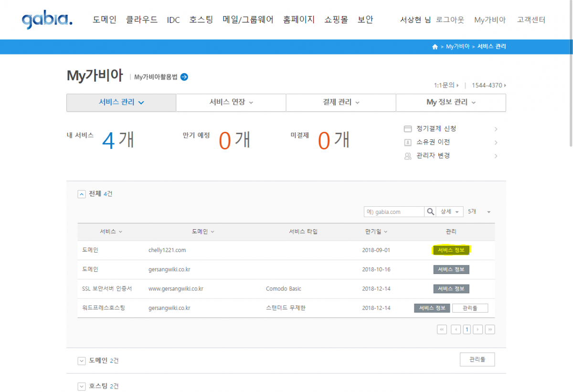Click the Comodo Basic service type
The width and height of the screenshot is (573, 392).
point(284,289)
